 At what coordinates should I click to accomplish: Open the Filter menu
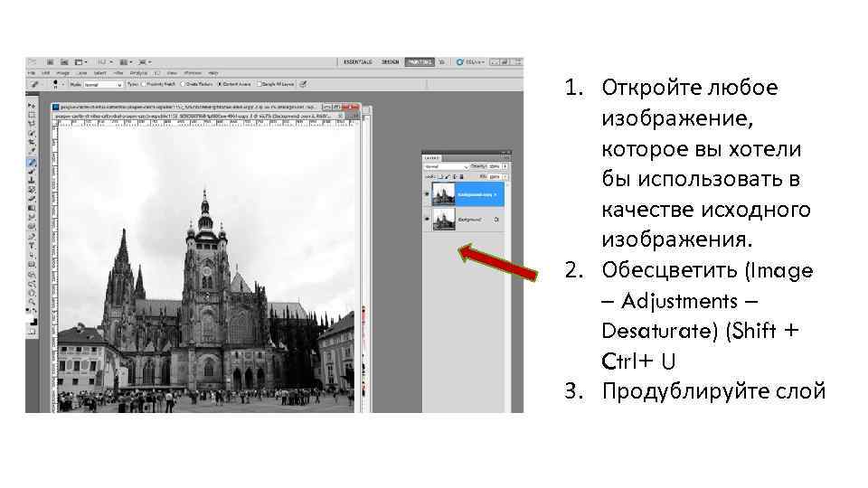pos(118,72)
